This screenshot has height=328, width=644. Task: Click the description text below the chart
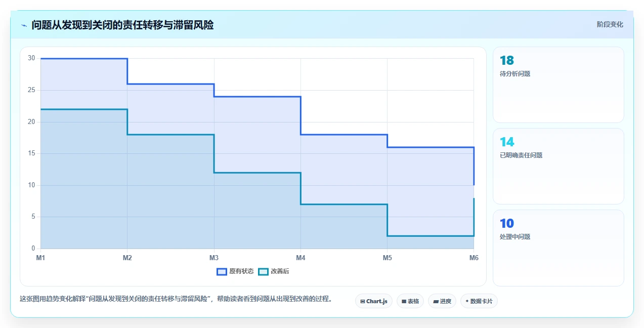(177, 299)
